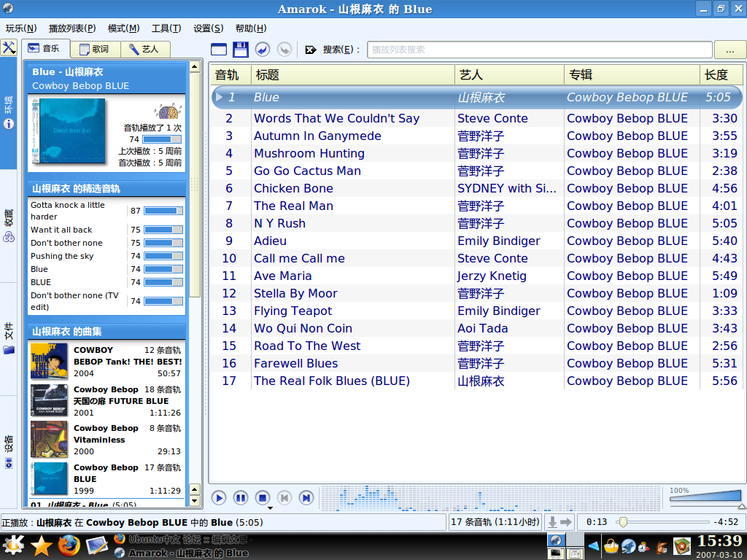Open the 设备 devices sidebar tab
Screen dimensions: 747x560
(9, 451)
